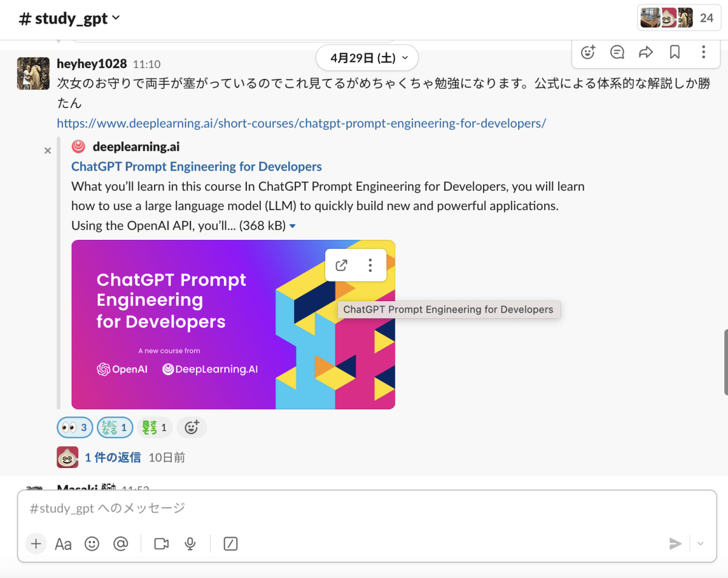This screenshot has width=728, height=578.
Task: Open the course image in a new window
Action: click(342, 265)
